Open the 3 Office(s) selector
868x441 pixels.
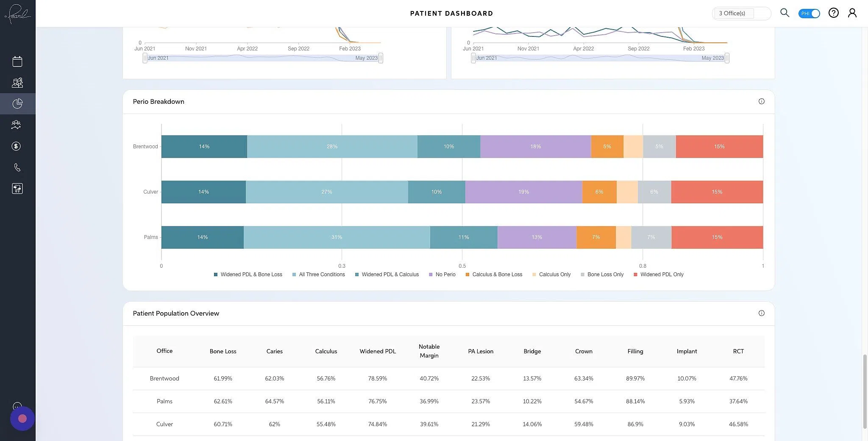point(741,13)
